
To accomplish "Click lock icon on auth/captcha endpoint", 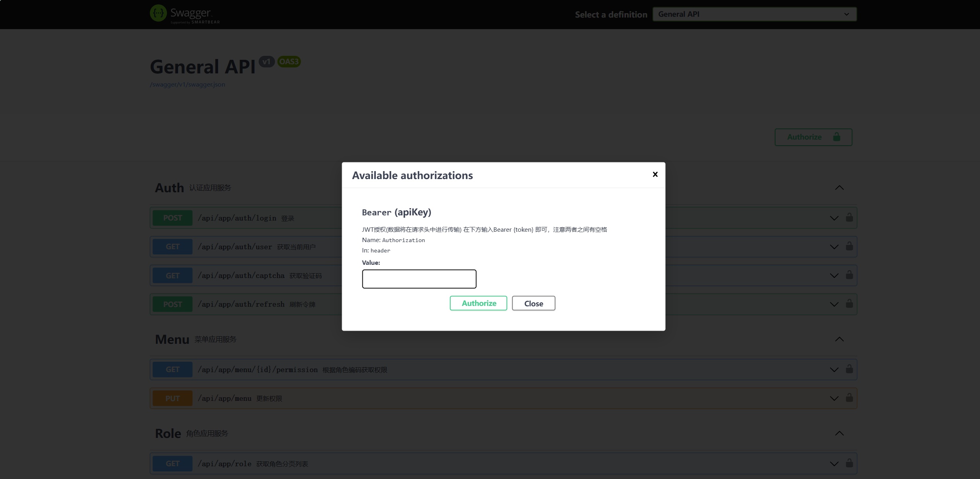I will pos(849,275).
